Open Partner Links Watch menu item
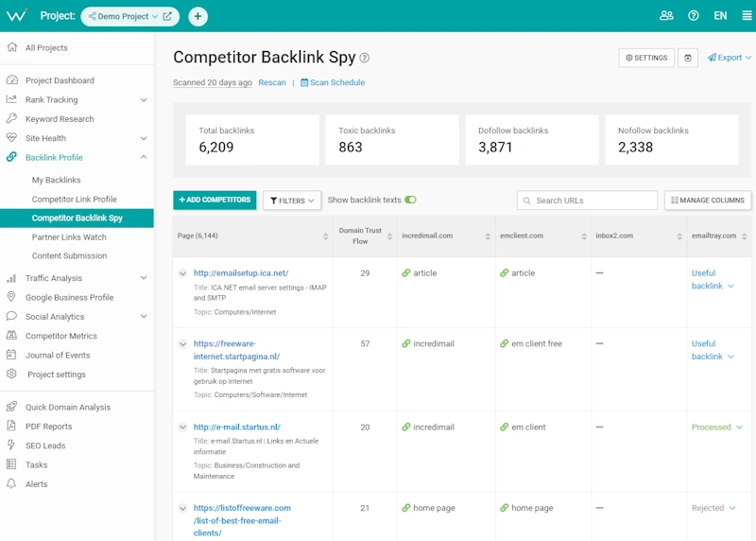 pos(69,237)
